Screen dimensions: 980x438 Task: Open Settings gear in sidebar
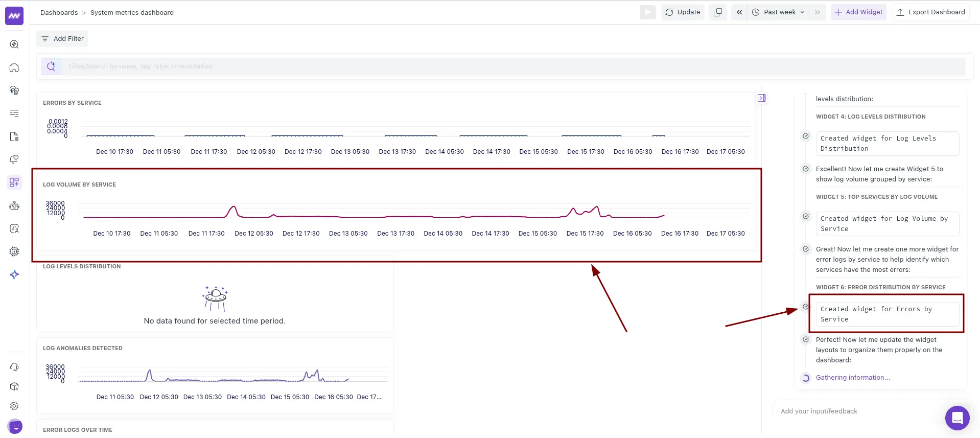(14, 406)
